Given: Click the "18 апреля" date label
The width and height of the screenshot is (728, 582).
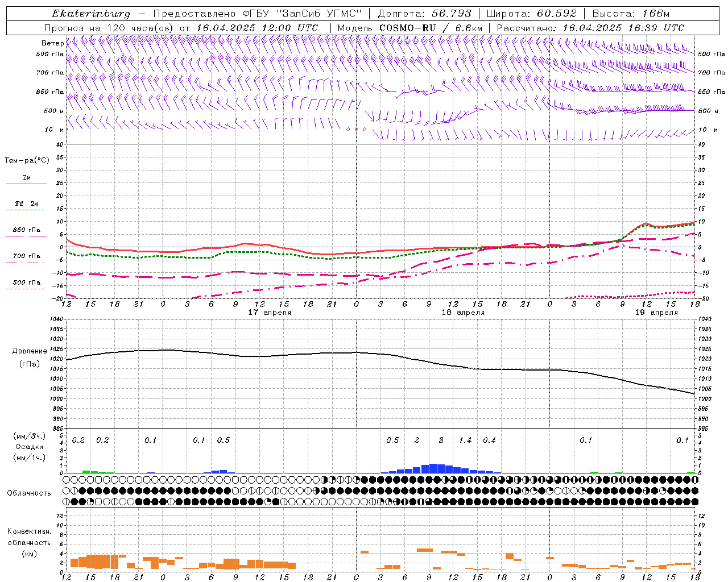Looking at the screenshot, I should [463, 313].
